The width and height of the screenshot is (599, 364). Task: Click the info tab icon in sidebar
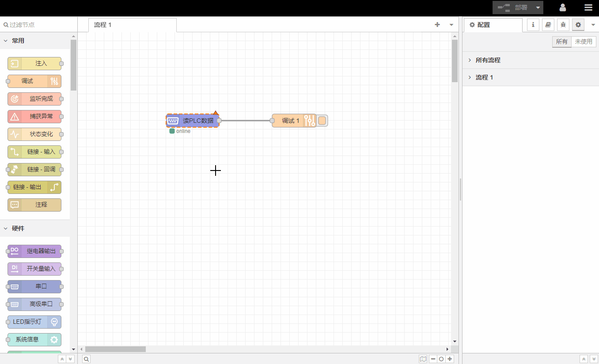[533, 25]
